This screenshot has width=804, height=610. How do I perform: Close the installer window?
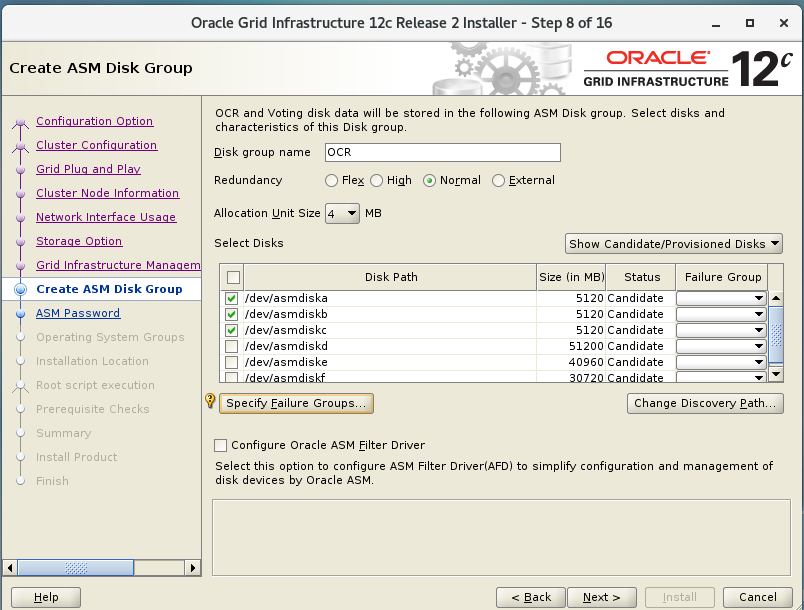783,23
